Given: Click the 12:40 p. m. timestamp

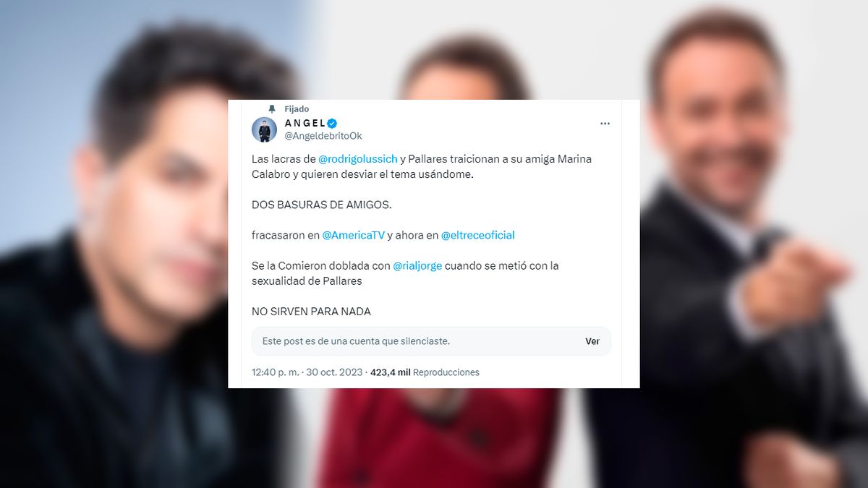Looking at the screenshot, I should tap(276, 372).
